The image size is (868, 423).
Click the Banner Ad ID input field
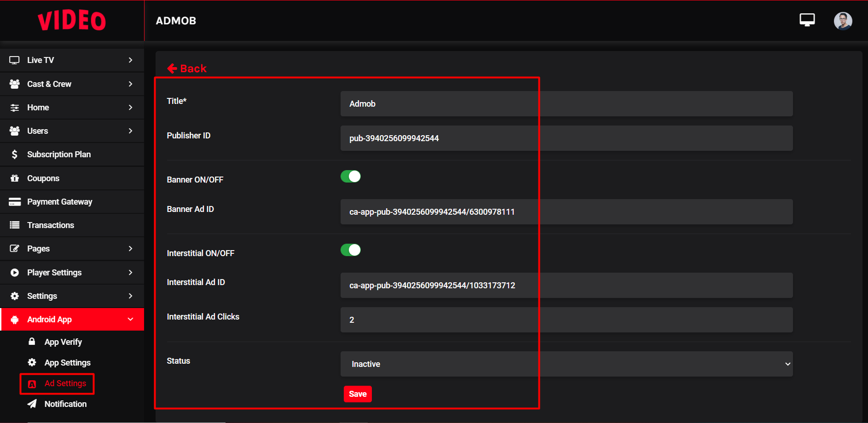[x=567, y=212]
